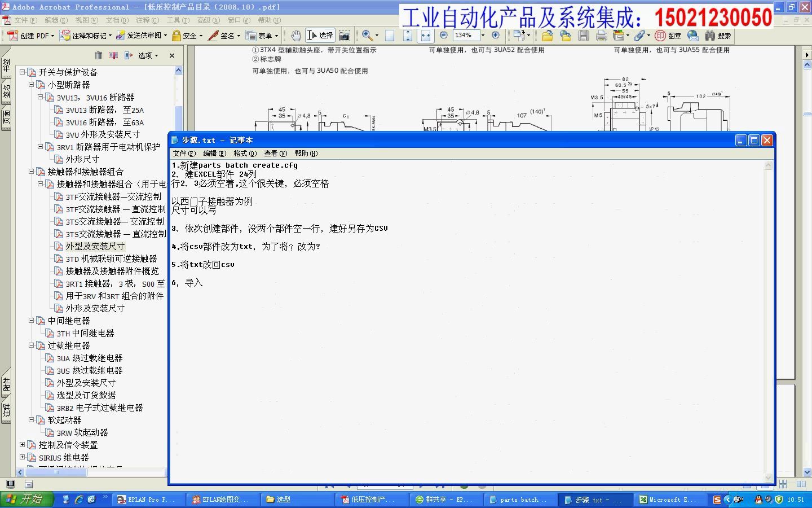This screenshot has width=812, height=508.
Task: Click text line '6, 导入' in Notepad
Action: click(x=187, y=282)
